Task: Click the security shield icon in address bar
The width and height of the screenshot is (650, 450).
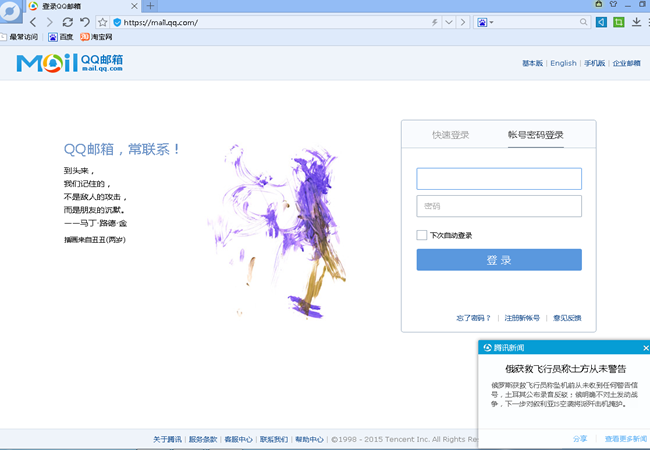Action: [117, 22]
